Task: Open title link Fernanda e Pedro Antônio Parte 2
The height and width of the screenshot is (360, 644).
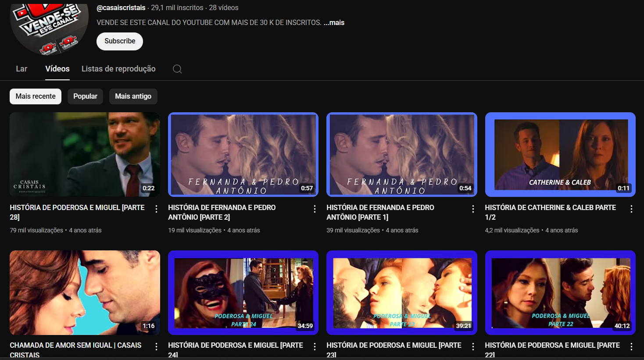Action: pos(222,212)
